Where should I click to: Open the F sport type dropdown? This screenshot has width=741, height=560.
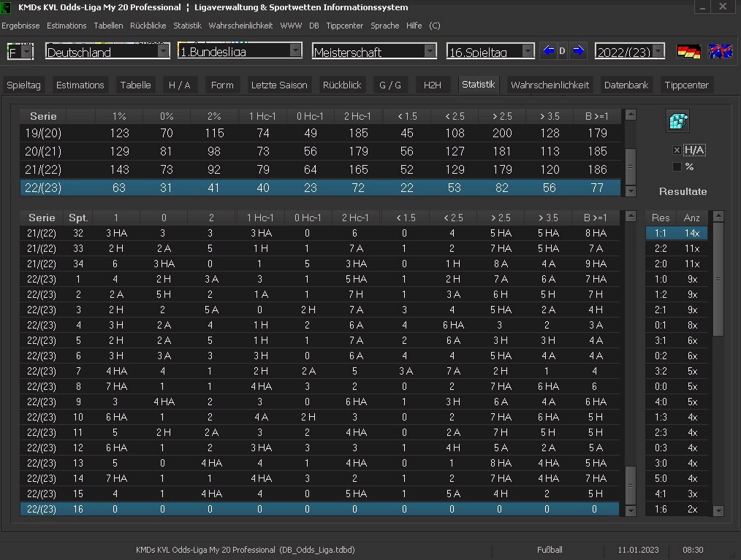pyautogui.click(x=26, y=51)
